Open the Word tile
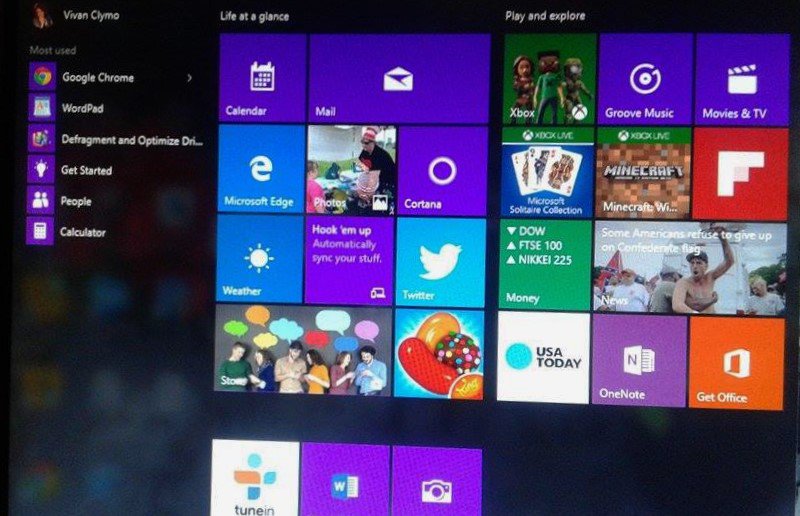This screenshot has width=800, height=516. 345,480
